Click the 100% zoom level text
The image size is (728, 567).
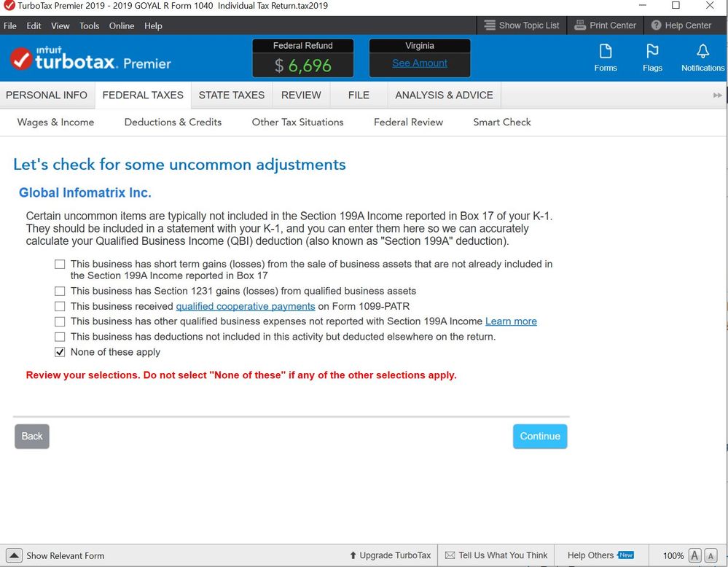[x=673, y=556]
